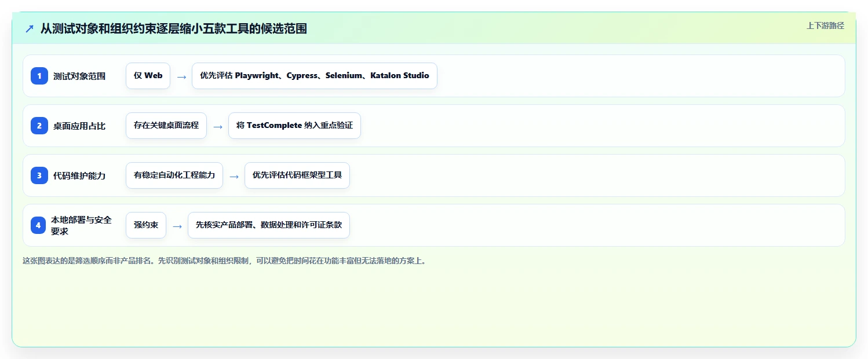
Task: Click the 有稳定自动化工程能力 condition chip
Action: point(174,175)
